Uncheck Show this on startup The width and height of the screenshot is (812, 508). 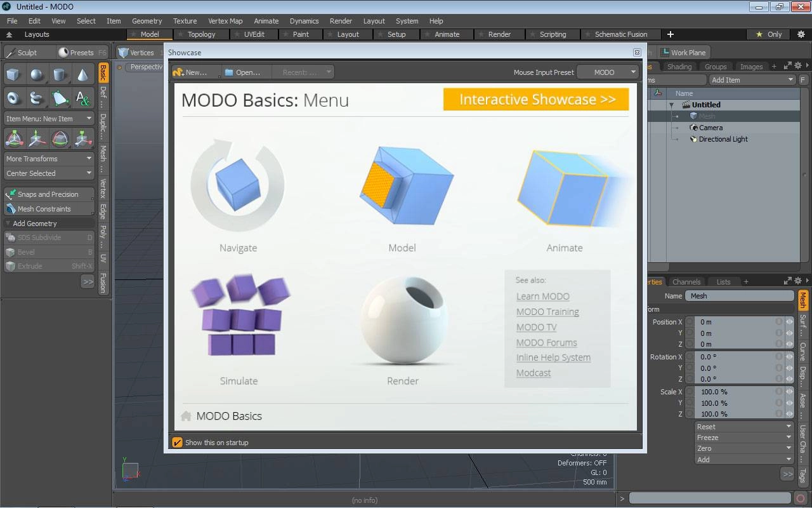tap(178, 443)
